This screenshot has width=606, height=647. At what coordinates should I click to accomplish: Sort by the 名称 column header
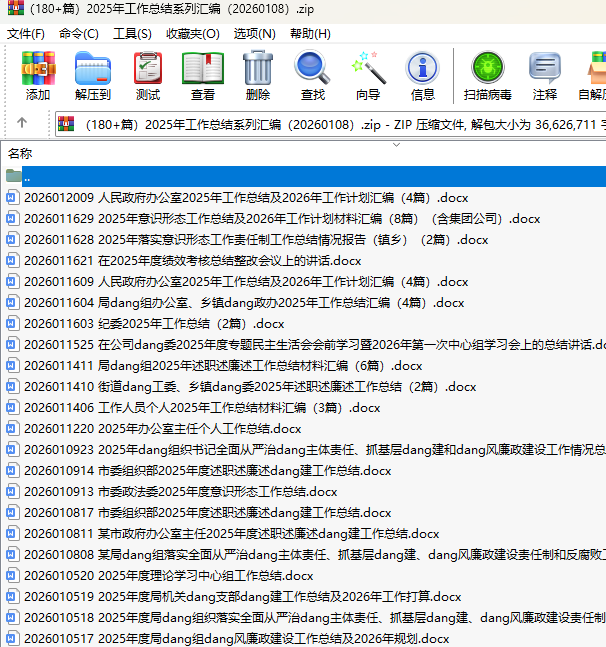pyautogui.click(x=20, y=154)
